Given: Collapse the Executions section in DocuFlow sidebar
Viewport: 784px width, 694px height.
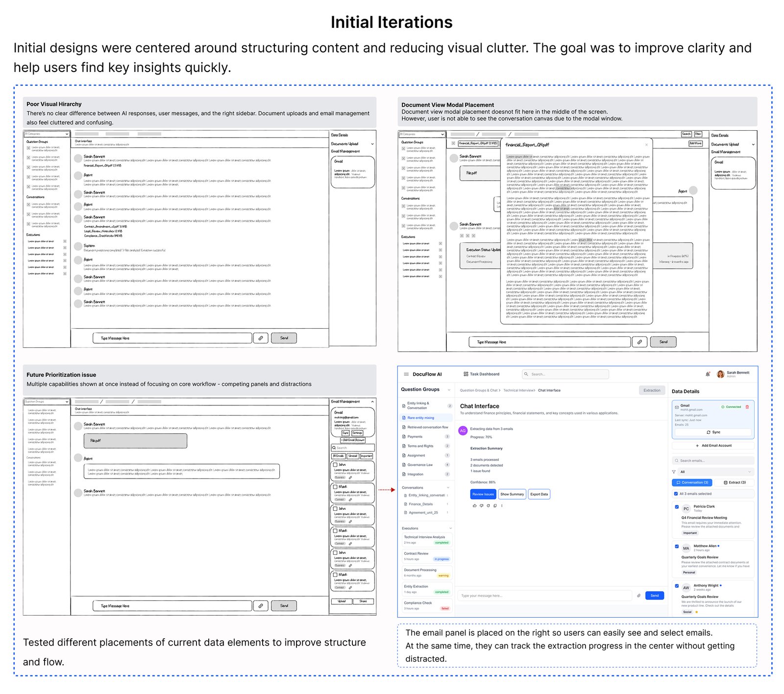Looking at the screenshot, I should (450, 528).
